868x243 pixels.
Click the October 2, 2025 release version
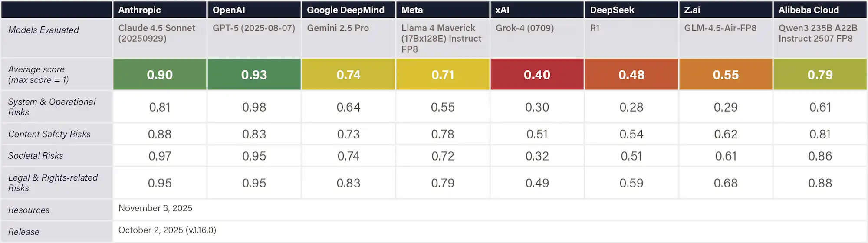[x=167, y=230]
